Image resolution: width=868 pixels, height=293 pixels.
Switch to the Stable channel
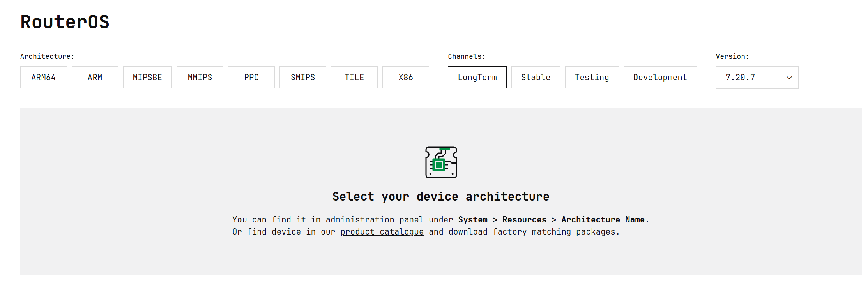tap(536, 78)
